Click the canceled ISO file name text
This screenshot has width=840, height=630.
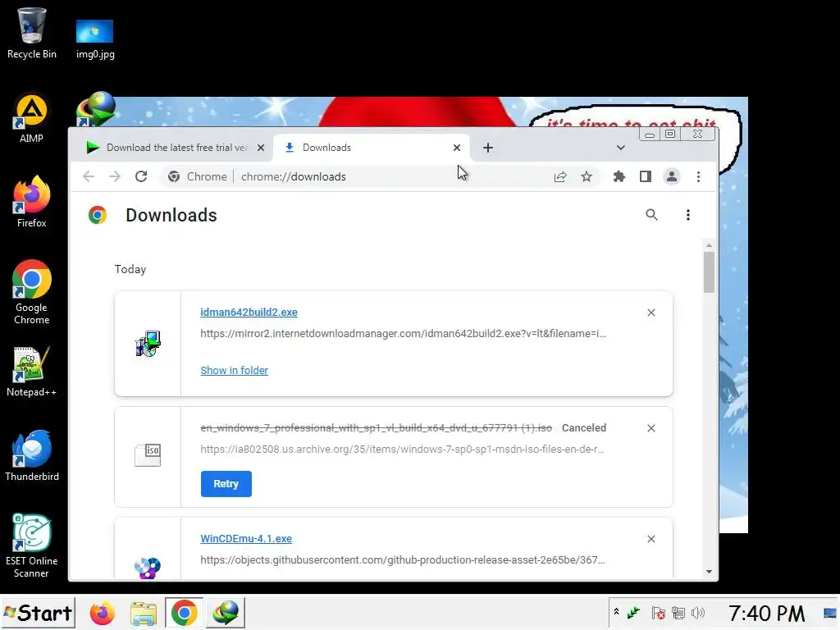coord(376,428)
